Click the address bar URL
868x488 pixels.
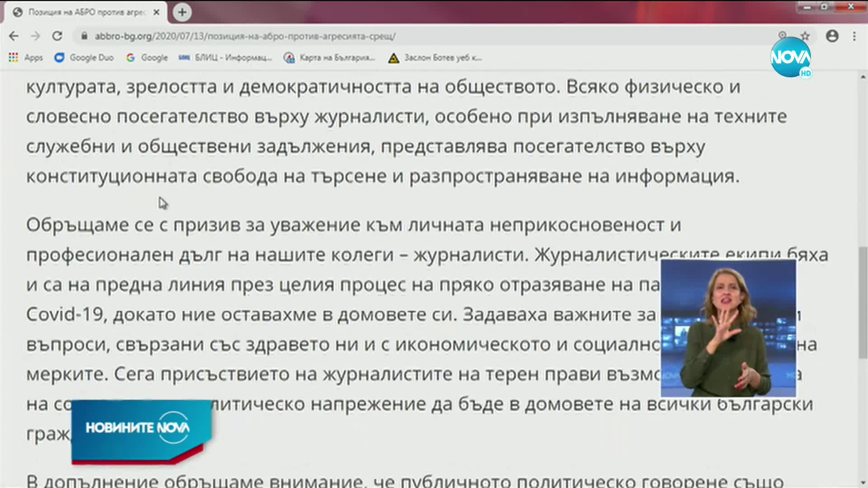[x=245, y=36]
